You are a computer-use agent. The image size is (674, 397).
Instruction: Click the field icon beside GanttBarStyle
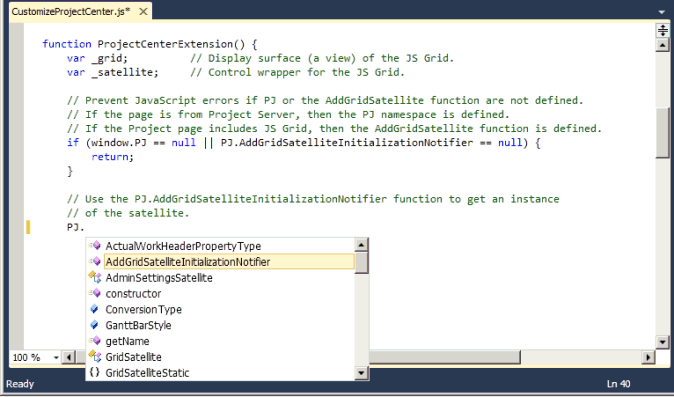[95, 325]
